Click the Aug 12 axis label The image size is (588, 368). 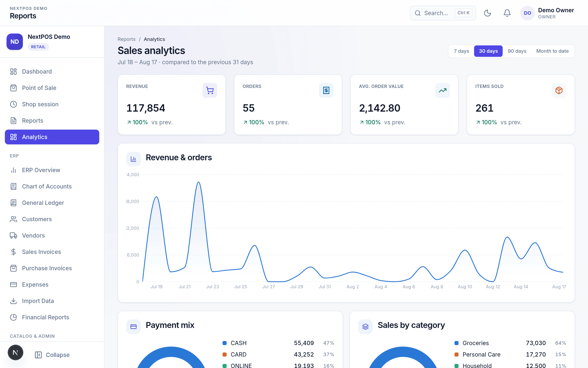tap(493, 287)
